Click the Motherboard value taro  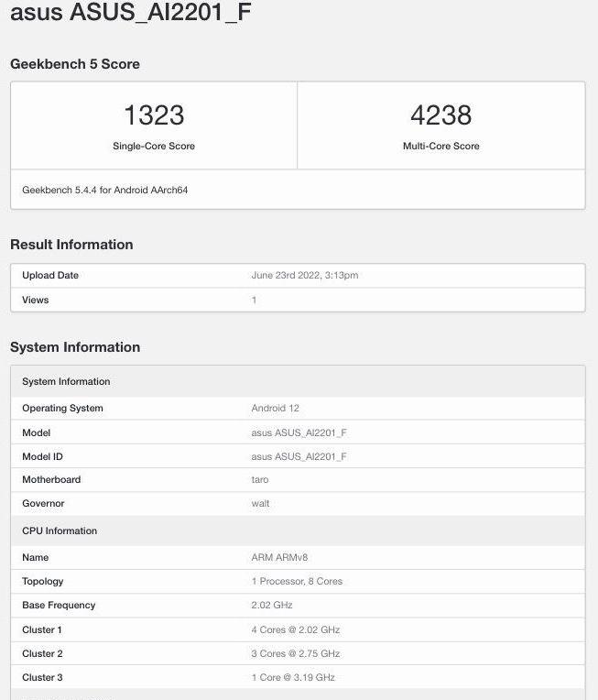260,480
